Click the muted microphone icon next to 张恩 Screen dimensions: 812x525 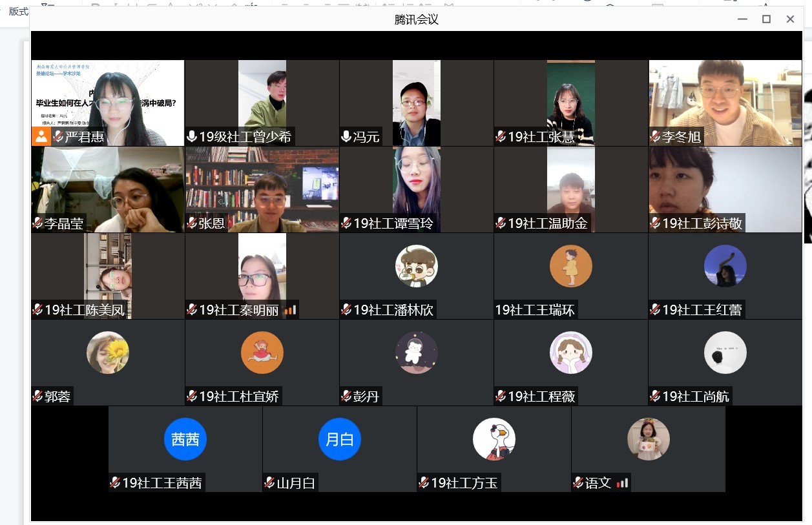click(192, 223)
